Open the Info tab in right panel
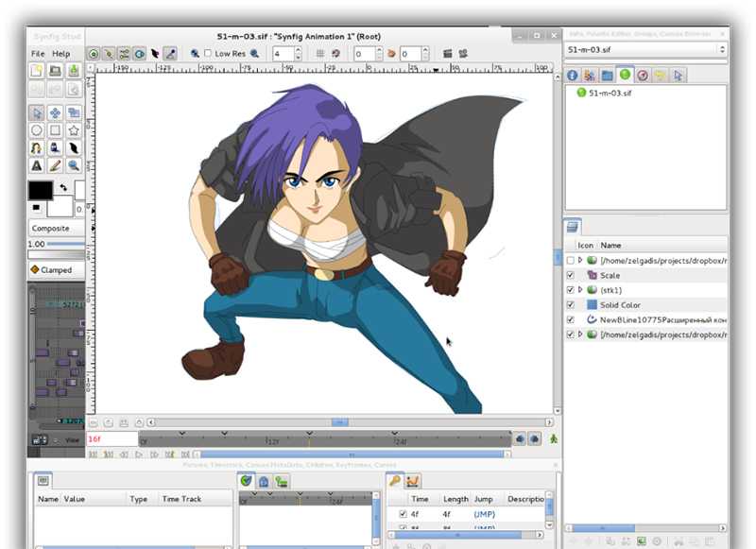 tap(573, 76)
